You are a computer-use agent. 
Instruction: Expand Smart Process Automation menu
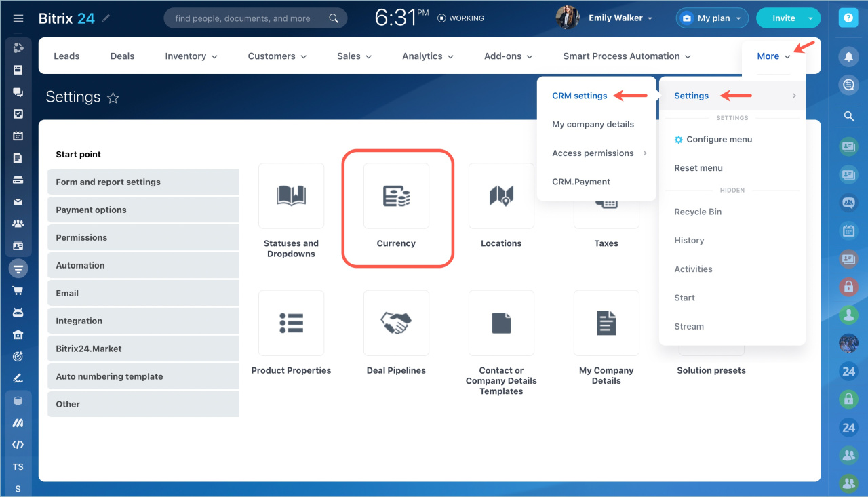coord(627,56)
